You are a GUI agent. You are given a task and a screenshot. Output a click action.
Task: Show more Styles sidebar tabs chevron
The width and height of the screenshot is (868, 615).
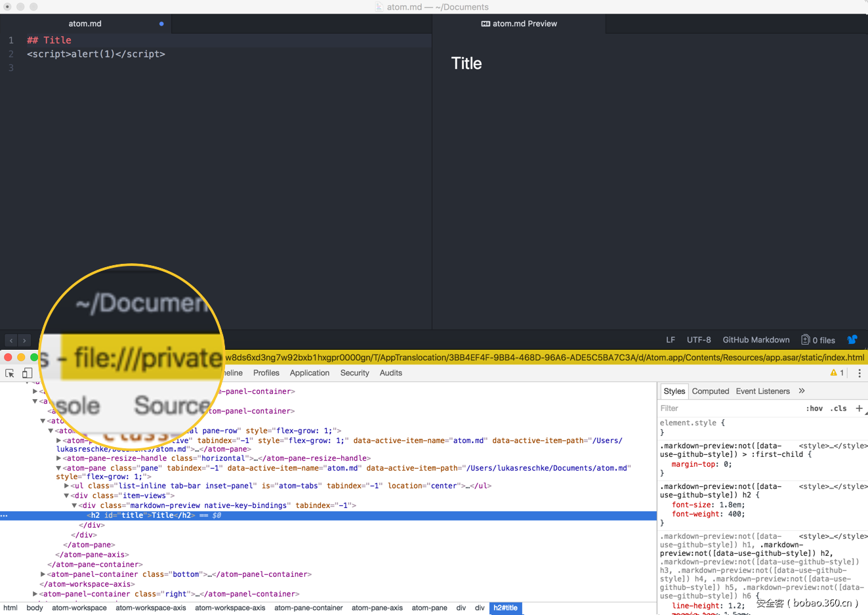point(802,391)
